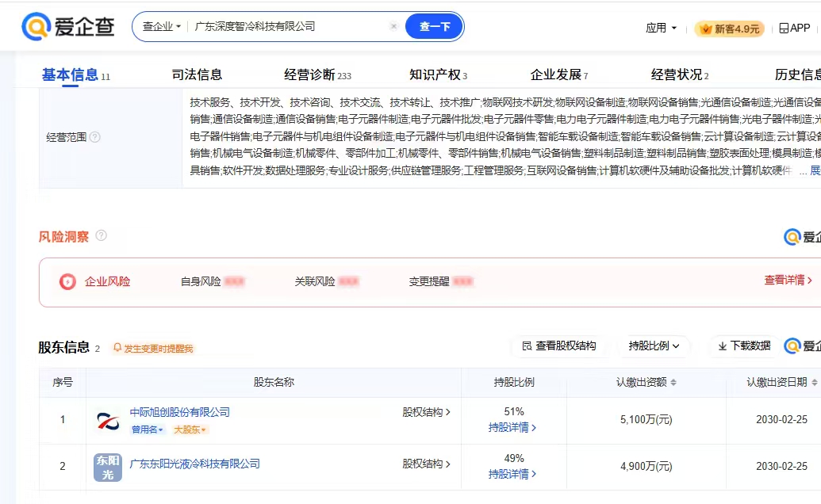Open 变更提醒 details
This screenshot has height=504, width=821.
441,281
